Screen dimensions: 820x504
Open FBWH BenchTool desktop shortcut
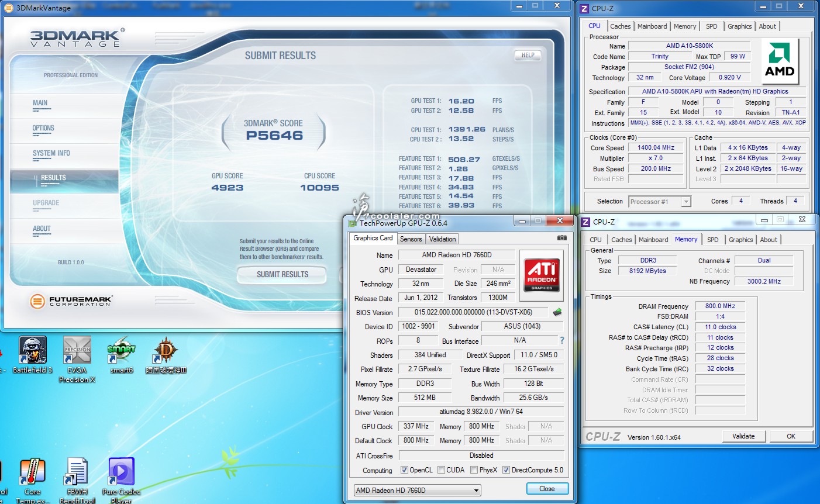click(x=77, y=480)
